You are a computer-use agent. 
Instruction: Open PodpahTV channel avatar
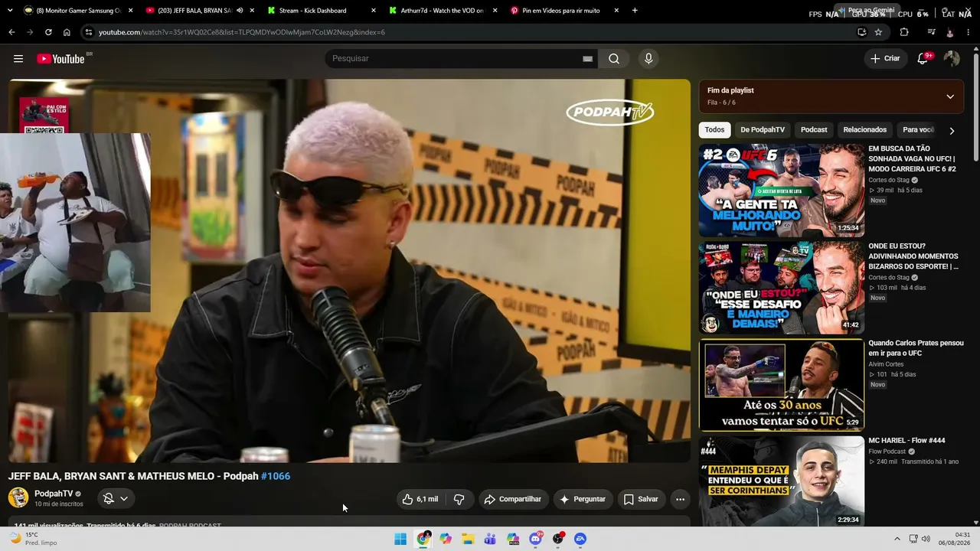tap(18, 497)
